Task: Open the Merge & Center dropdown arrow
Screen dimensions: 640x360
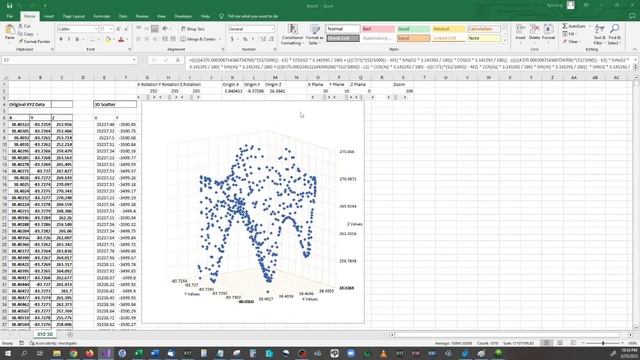Action: click(220, 39)
